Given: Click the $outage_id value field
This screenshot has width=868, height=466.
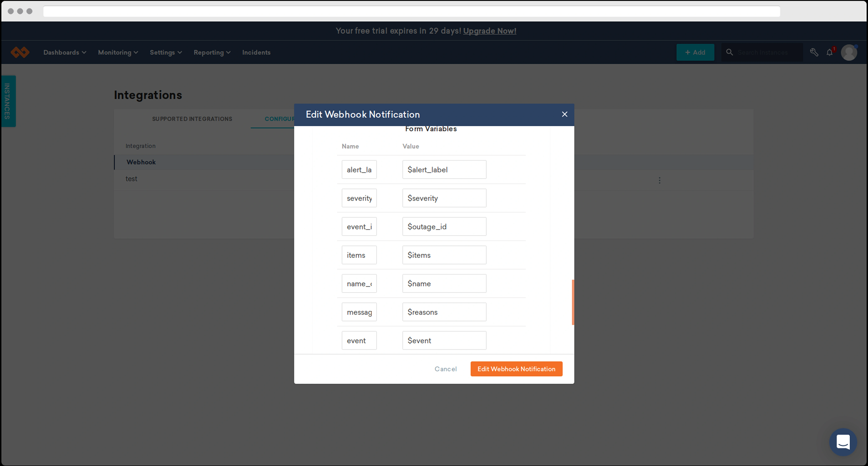Looking at the screenshot, I should (444, 226).
